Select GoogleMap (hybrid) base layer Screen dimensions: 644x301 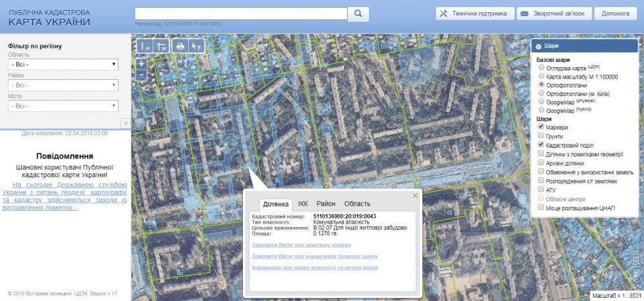[x=541, y=110]
